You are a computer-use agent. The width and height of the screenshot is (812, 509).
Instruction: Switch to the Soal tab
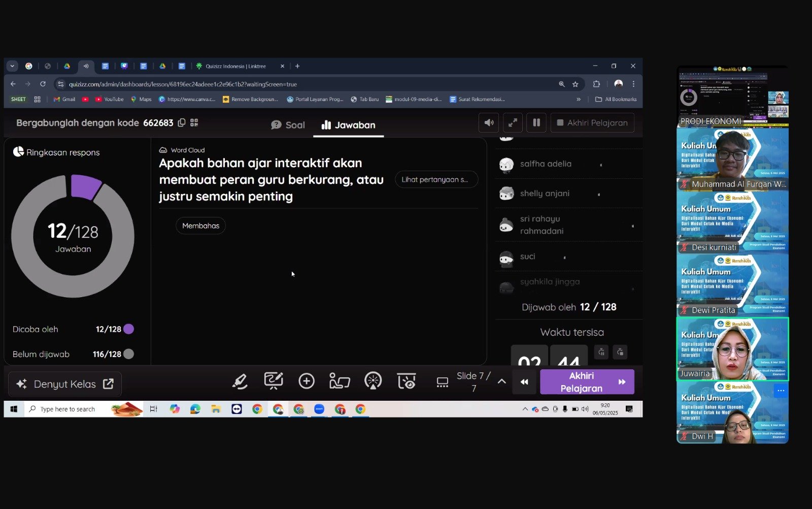click(x=288, y=125)
